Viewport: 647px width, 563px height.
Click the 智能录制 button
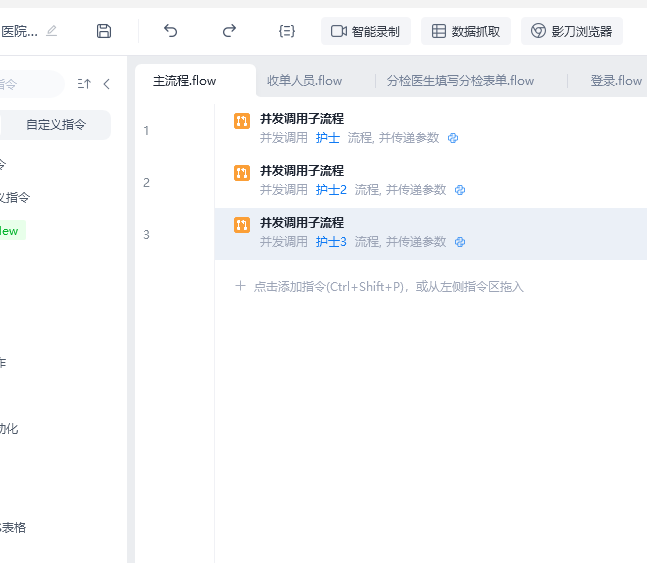point(366,31)
